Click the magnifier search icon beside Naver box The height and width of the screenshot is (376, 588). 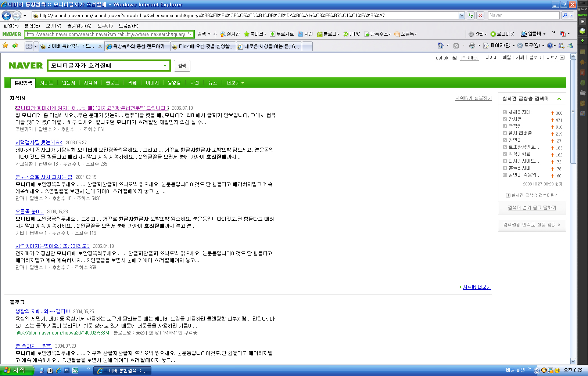(565, 15)
